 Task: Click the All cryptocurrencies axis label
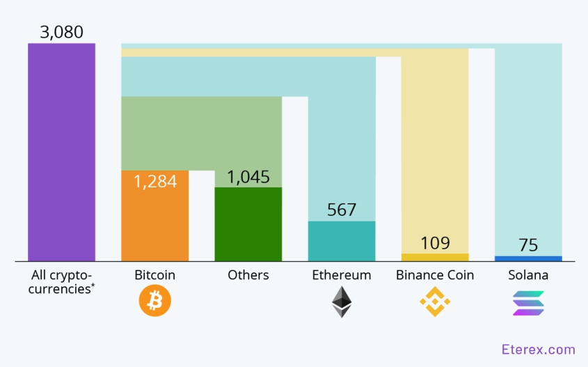point(61,280)
